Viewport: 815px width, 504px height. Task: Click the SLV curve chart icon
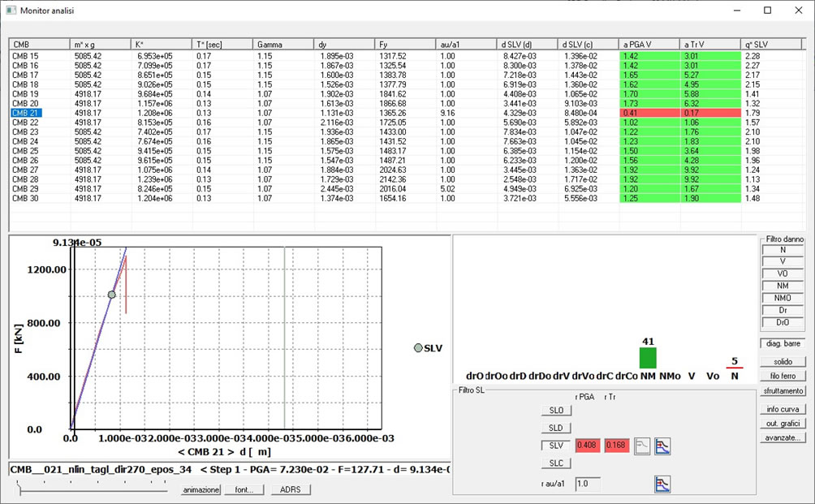pyautogui.click(x=662, y=446)
